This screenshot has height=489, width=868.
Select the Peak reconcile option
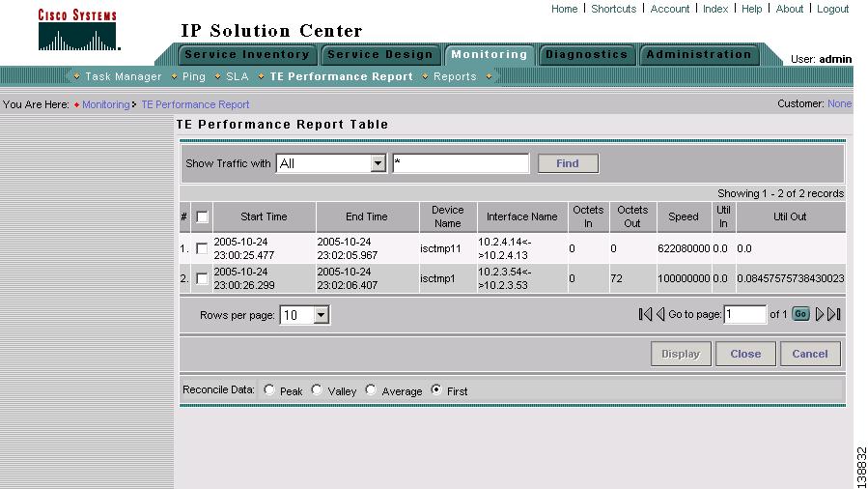269,389
